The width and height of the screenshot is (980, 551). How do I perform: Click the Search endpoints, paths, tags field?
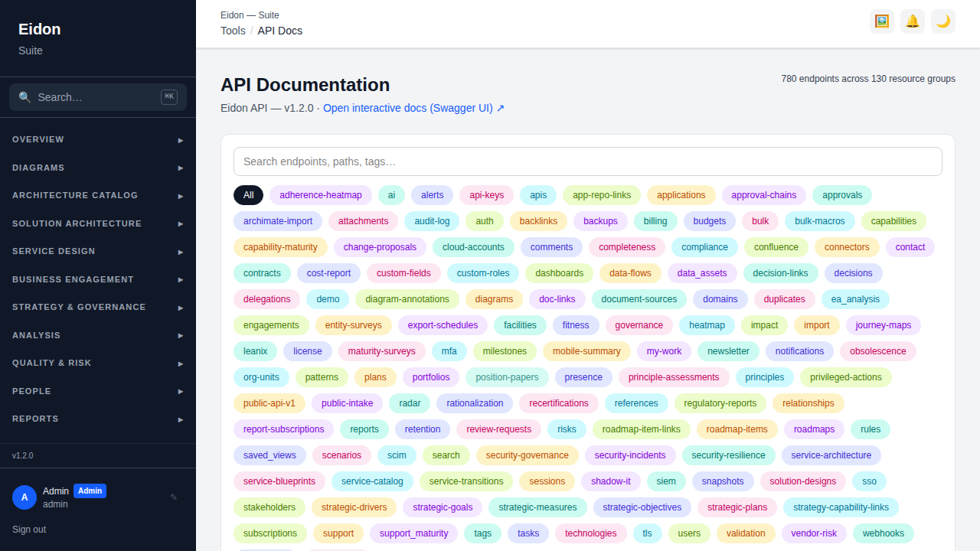587,161
